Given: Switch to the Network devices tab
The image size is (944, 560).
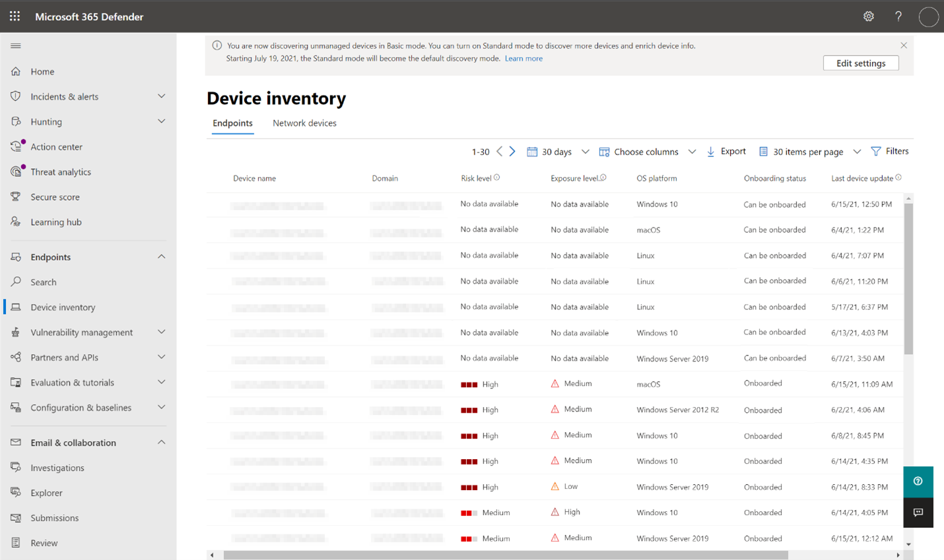Looking at the screenshot, I should pos(304,123).
